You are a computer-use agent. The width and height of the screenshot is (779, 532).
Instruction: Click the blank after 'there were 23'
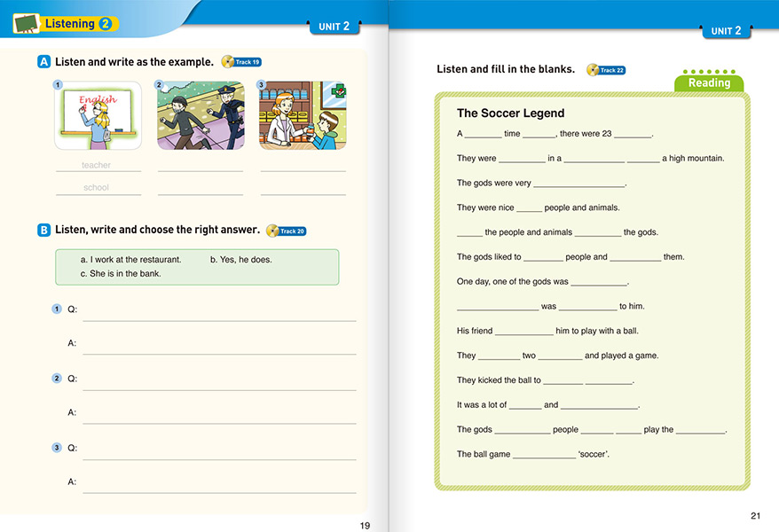(x=633, y=135)
